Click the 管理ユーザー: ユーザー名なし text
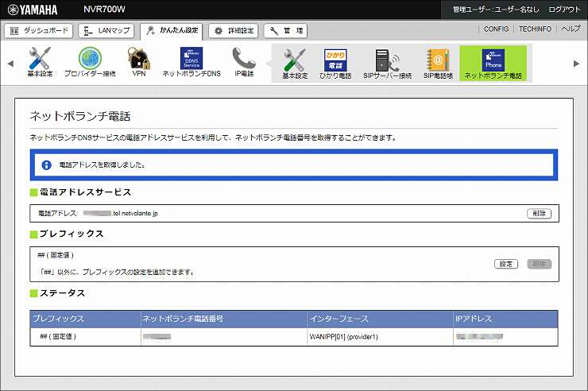The image size is (588, 391). (x=496, y=10)
